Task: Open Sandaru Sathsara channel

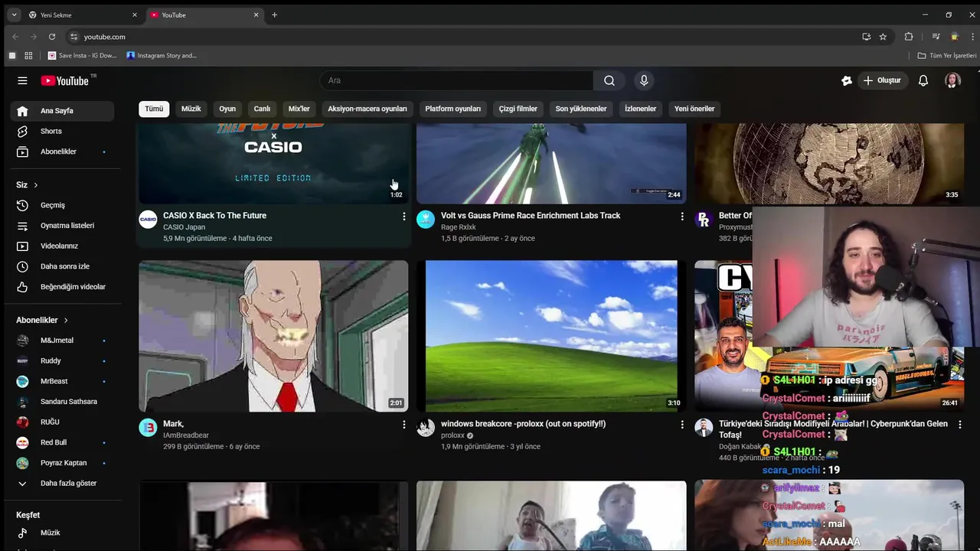Action: point(63,402)
